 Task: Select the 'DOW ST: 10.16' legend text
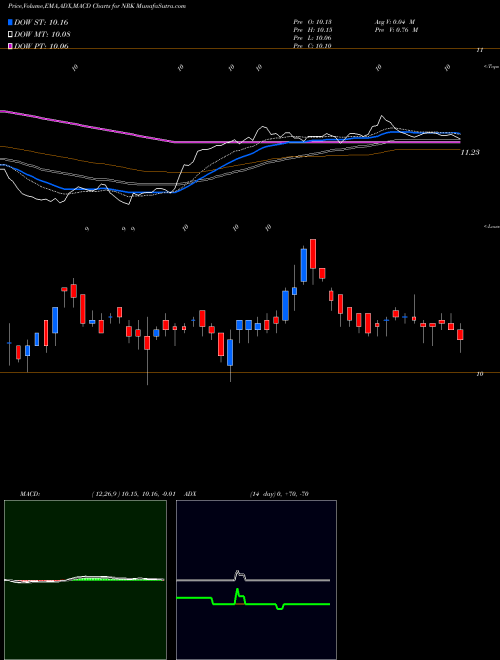click(41, 22)
